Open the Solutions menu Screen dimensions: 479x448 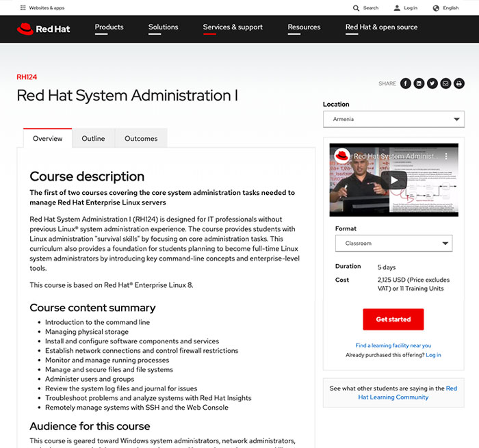[163, 27]
